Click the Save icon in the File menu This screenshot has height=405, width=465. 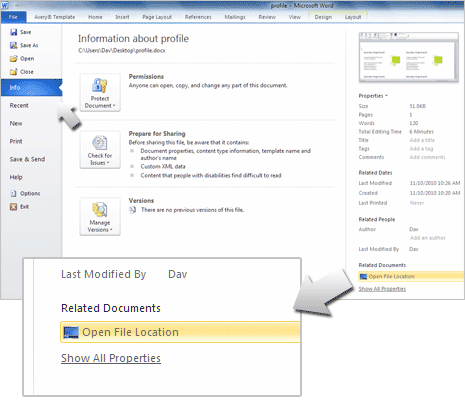[14, 32]
